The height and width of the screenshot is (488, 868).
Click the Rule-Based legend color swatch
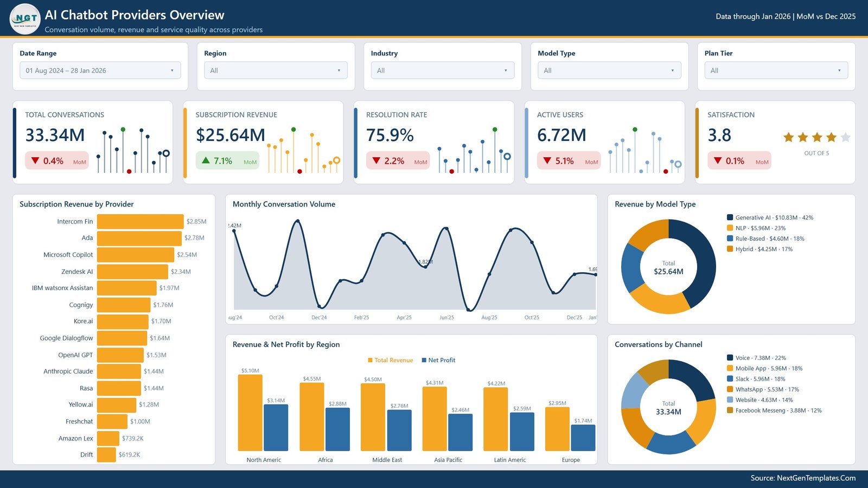[x=730, y=239]
